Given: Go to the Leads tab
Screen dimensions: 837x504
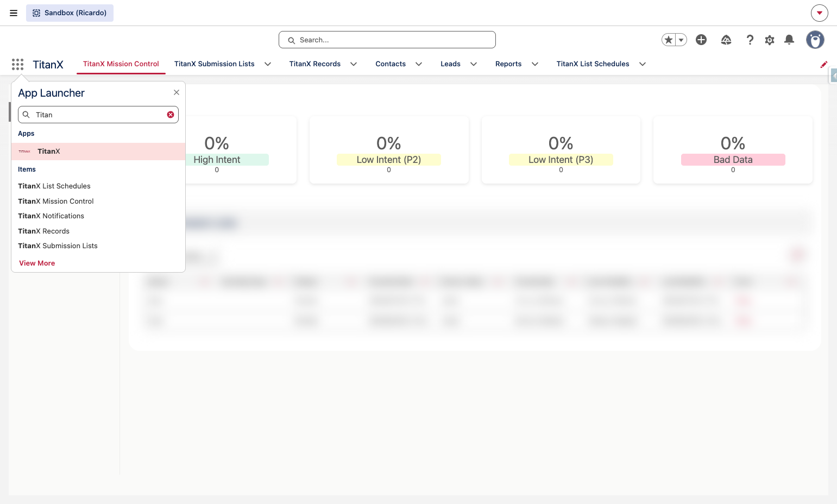Looking at the screenshot, I should (x=450, y=64).
